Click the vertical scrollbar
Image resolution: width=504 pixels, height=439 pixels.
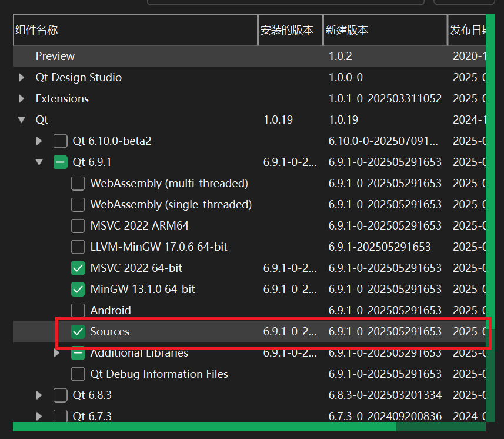[490, 219]
